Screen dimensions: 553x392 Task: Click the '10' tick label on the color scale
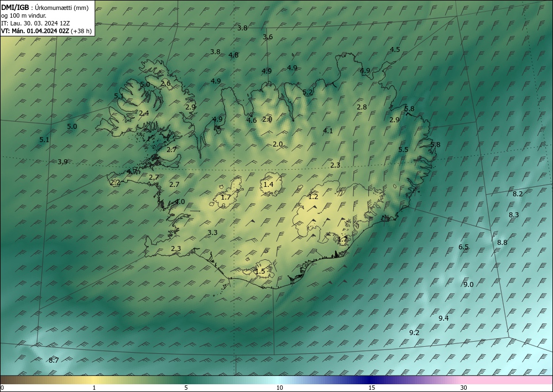click(x=280, y=388)
